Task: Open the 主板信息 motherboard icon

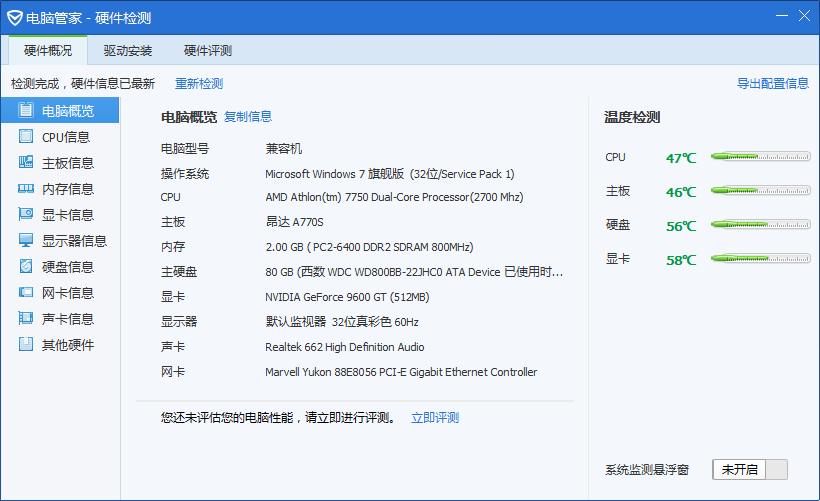Action: coord(26,163)
